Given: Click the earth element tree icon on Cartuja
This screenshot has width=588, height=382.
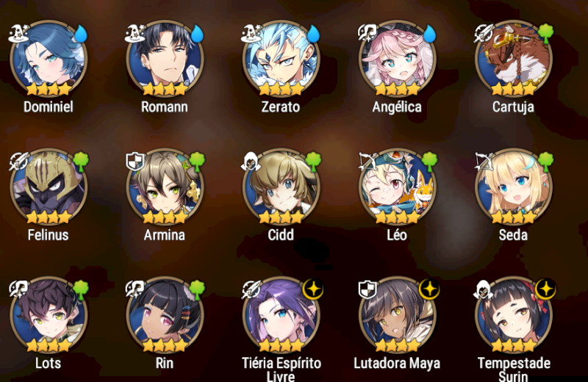Looking at the screenshot, I should [x=545, y=33].
